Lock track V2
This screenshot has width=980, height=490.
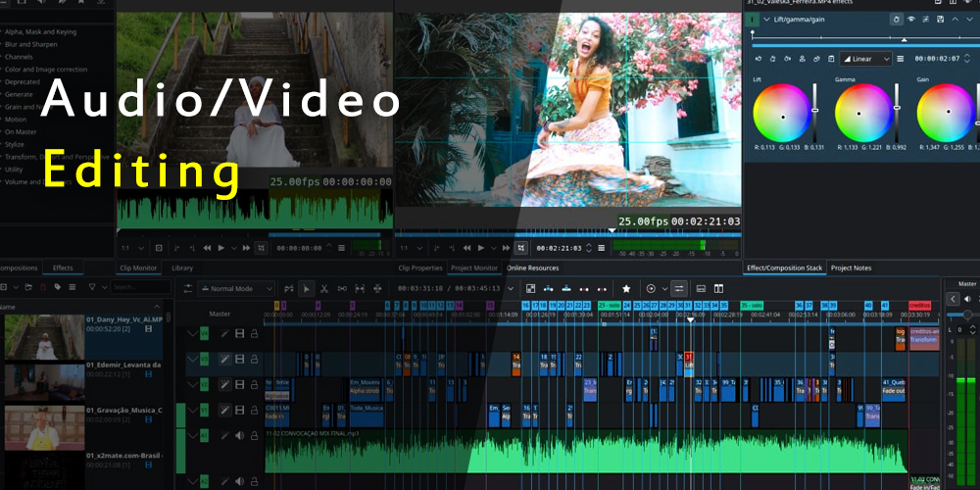[x=255, y=385]
